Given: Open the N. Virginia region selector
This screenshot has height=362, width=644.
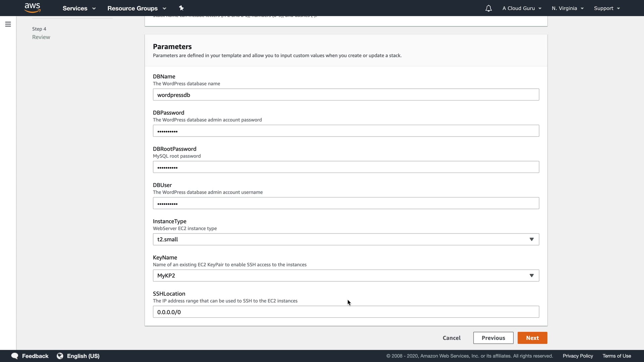Looking at the screenshot, I should coord(568,8).
